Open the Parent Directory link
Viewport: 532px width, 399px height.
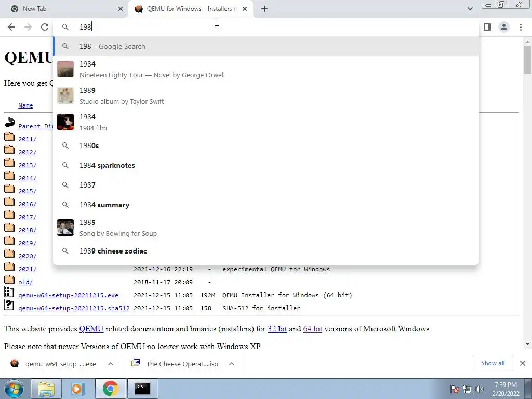[x=36, y=126]
